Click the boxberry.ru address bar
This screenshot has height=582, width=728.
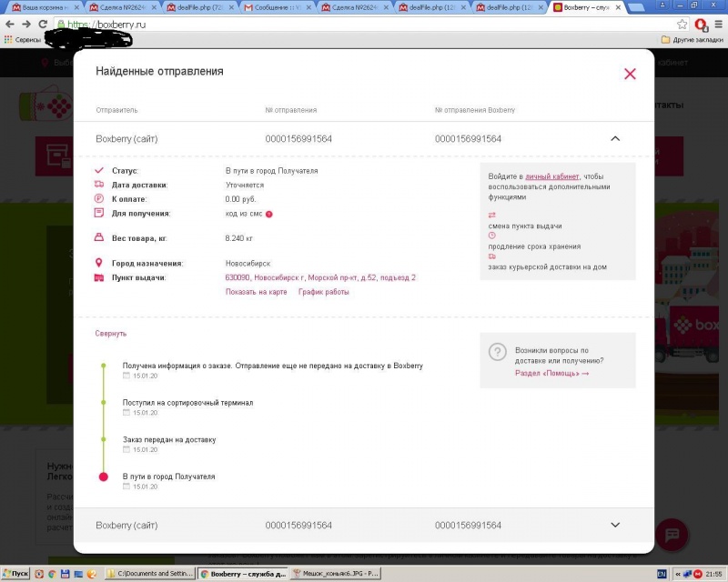click(365, 25)
